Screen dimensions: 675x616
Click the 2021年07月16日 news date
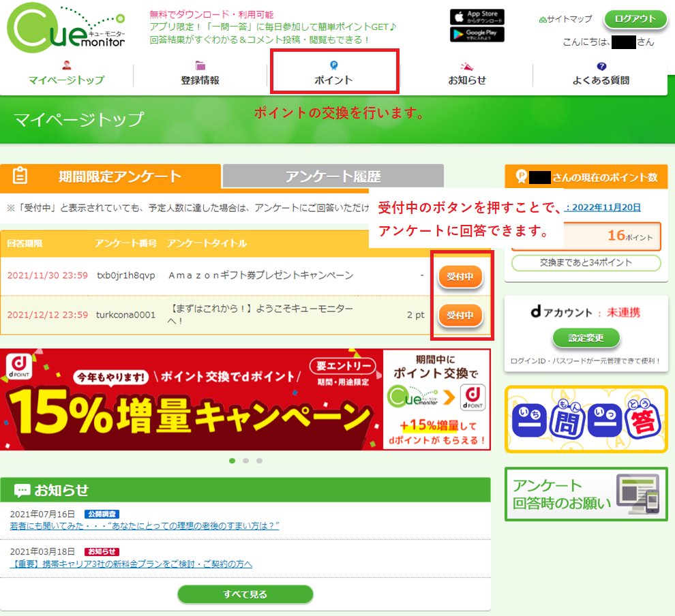point(43,514)
